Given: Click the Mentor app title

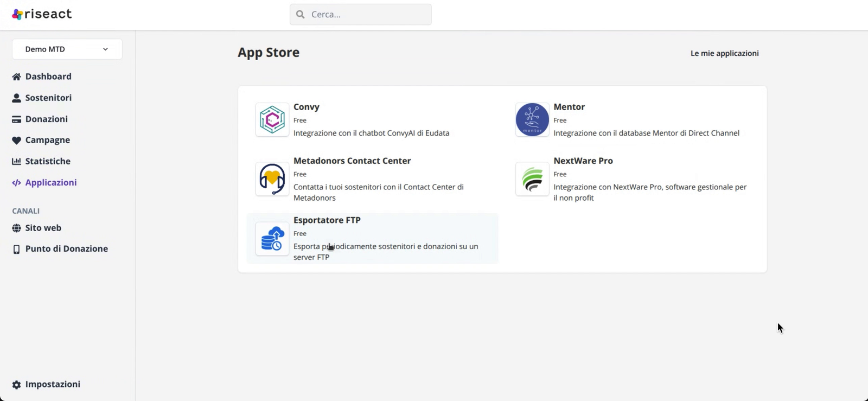Looking at the screenshot, I should point(569,107).
